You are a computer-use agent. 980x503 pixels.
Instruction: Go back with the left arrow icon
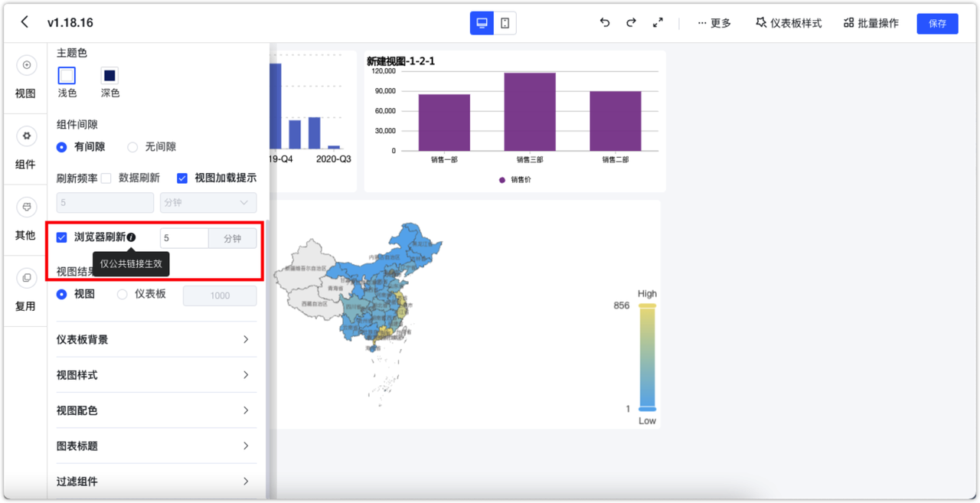[x=24, y=22]
